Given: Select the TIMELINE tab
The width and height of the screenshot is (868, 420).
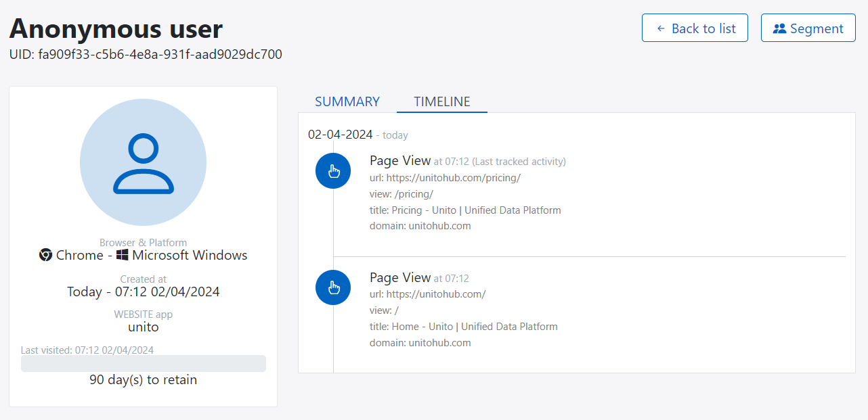Looking at the screenshot, I should pyautogui.click(x=441, y=101).
